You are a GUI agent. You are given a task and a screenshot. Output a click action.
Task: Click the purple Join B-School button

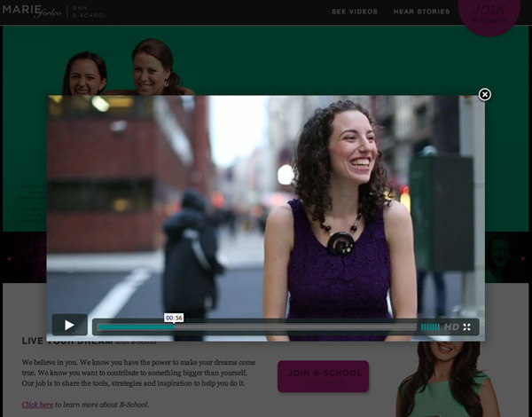pyautogui.click(x=323, y=376)
